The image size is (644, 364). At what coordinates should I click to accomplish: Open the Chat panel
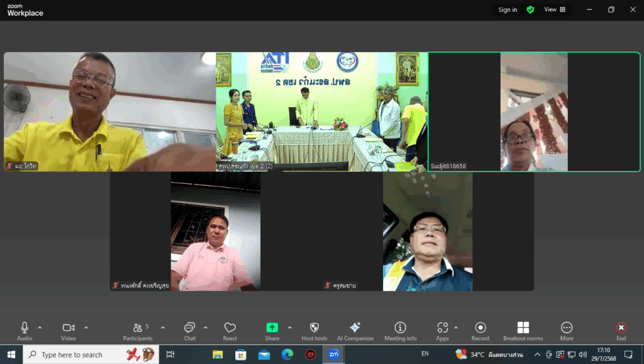coord(189,331)
